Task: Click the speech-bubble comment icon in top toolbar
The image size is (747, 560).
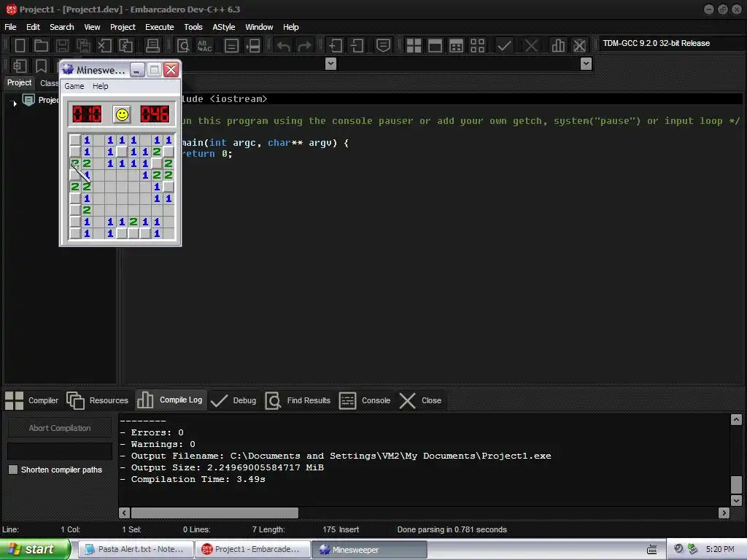Action: pos(383,46)
